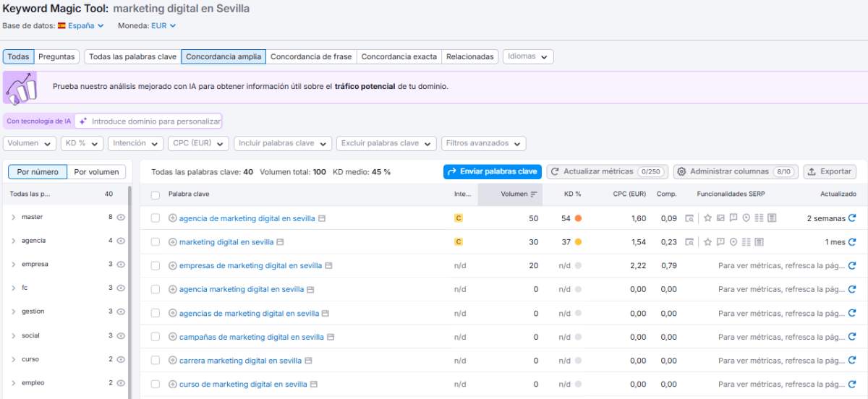The height and width of the screenshot is (399, 868).
Task: Click plus icon beside empresas de marketing digital
Action: [x=172, y=266]
